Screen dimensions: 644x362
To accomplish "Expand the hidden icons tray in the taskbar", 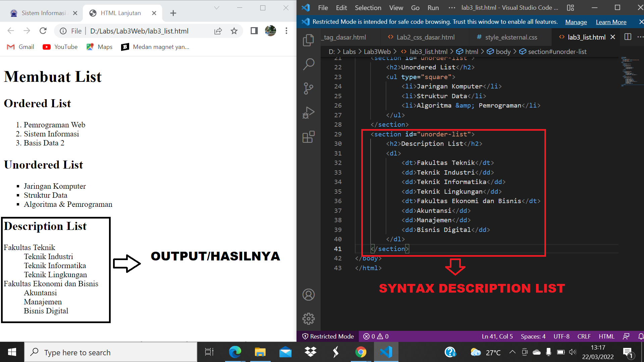I will click(x=512, y=352).
